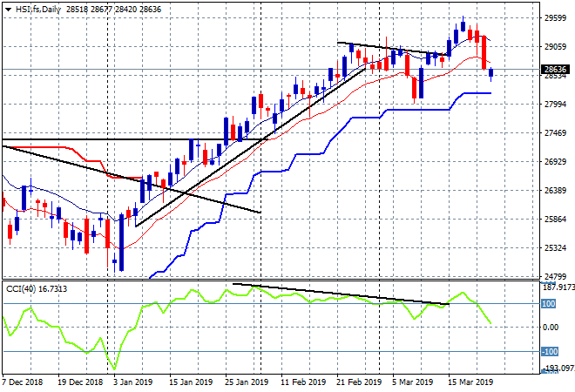Click the 15 Mar 2019 date label
575x392 pixels.
(470, 382)
